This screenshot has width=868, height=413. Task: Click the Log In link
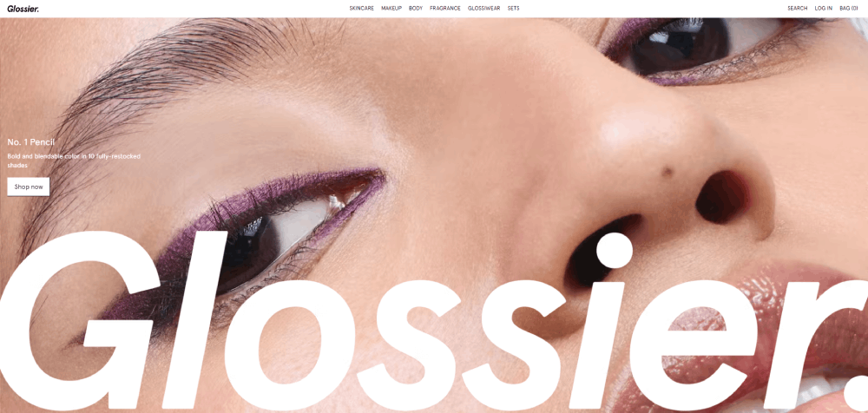[x=823, y=9]
